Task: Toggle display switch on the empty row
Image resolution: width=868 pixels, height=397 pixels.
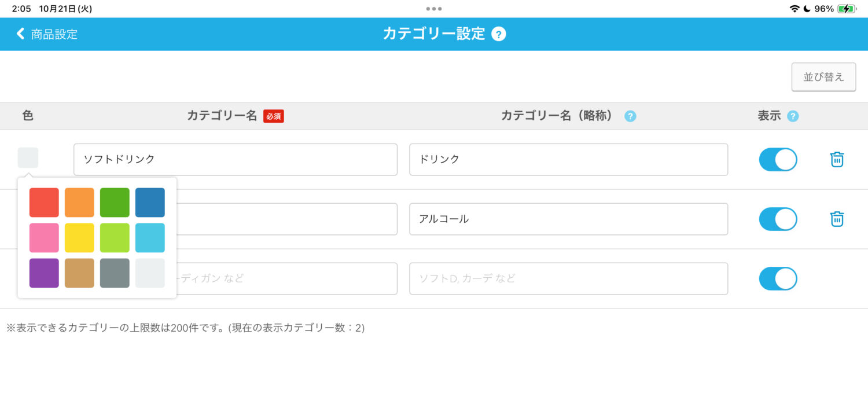Action: click(778, 278)
